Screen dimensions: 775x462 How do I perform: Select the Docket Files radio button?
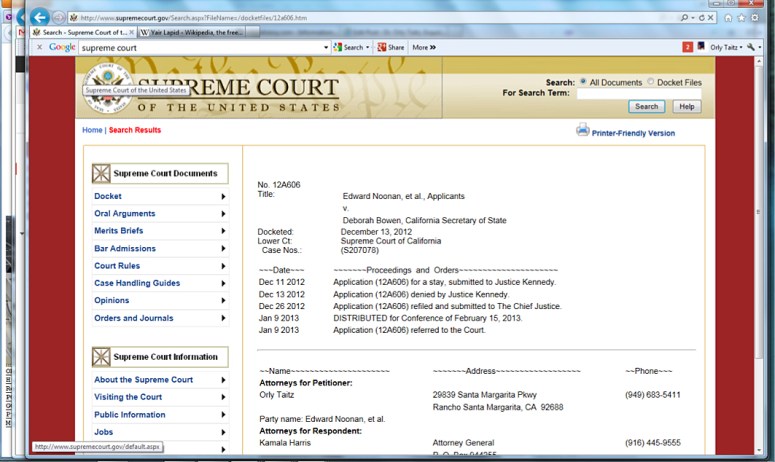pos(650,82)
